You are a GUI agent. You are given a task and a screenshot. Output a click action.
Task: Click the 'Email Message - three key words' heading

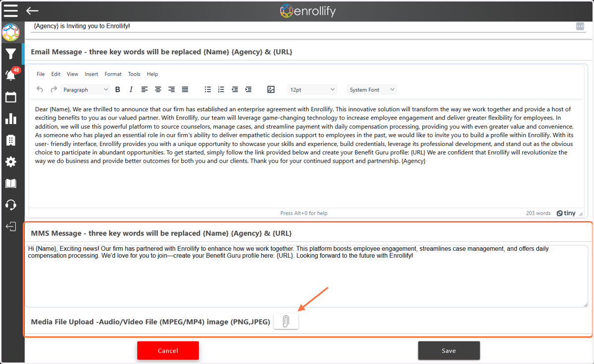161,51
